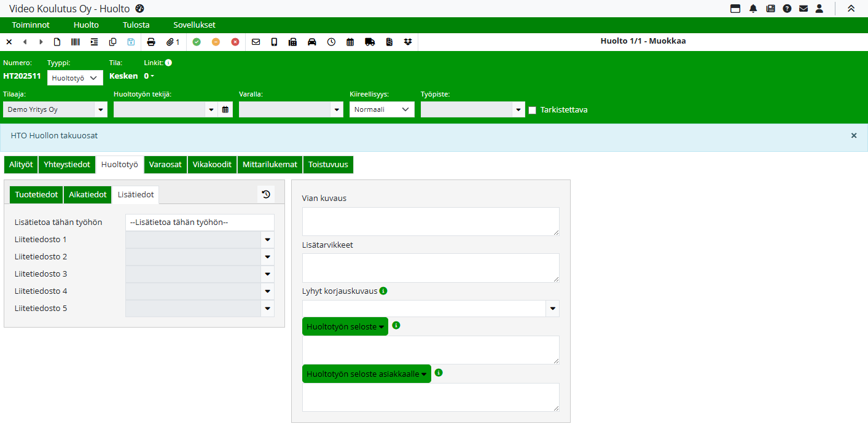Expand the Kiireellisyys dropdown set to Normaali

[x=381, y=109]
